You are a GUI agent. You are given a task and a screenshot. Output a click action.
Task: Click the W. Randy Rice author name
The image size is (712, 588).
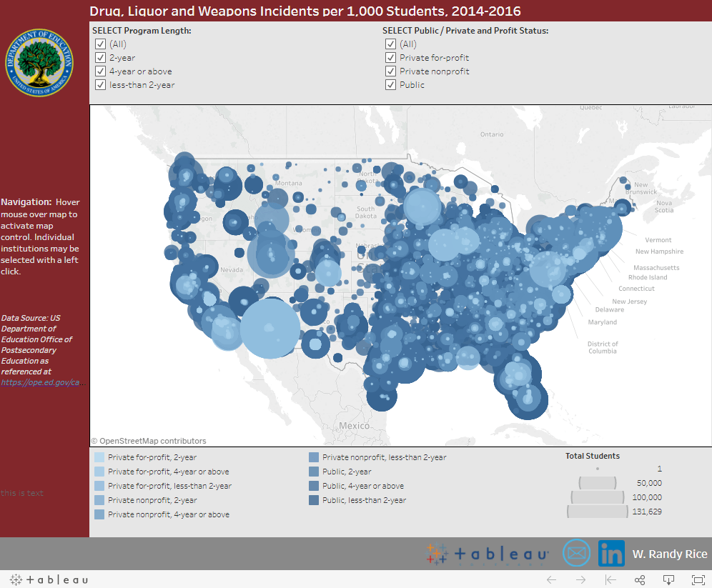[x=670, y=554]
